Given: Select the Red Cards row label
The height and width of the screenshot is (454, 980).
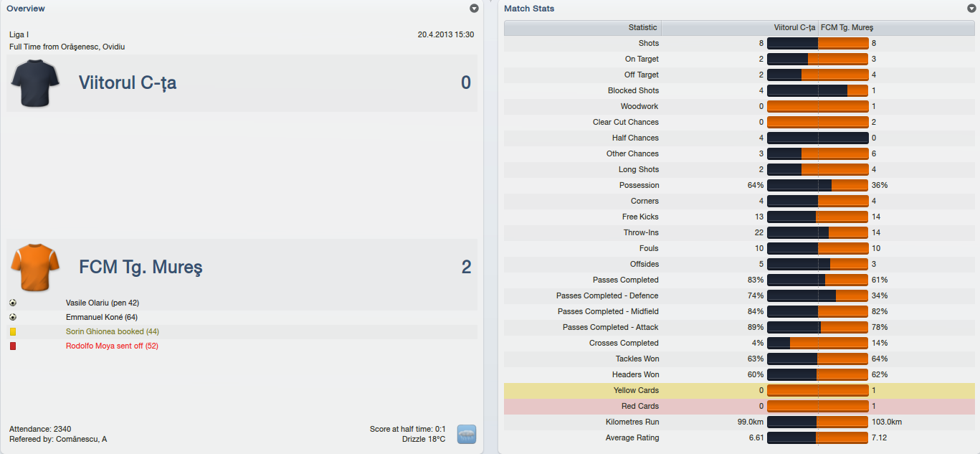Looking at the screenshot, I should (641, 406).
